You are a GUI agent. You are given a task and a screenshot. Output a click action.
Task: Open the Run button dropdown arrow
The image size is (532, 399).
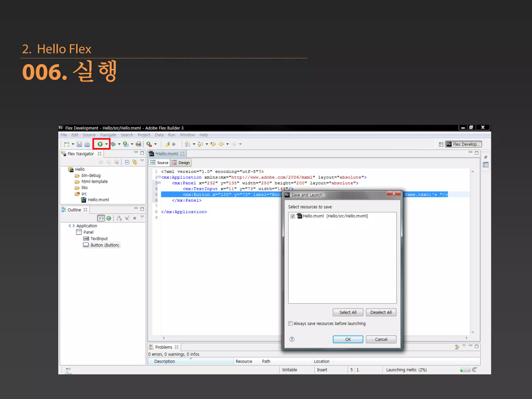tap(107, 144)
